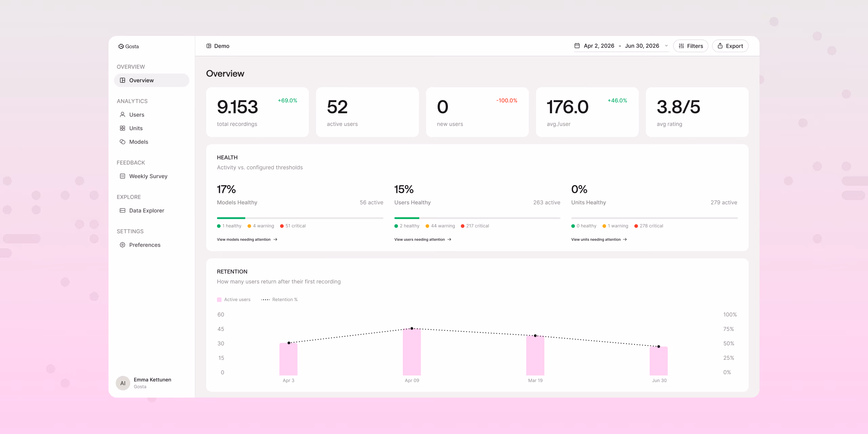
Task: Click the 278 critical units label
Action: (x=649, y=226)
